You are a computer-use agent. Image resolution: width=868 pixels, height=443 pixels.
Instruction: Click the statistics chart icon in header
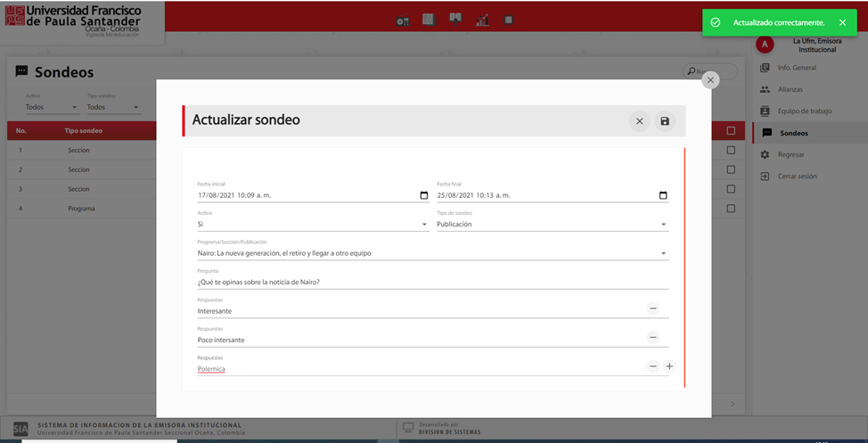482,20
